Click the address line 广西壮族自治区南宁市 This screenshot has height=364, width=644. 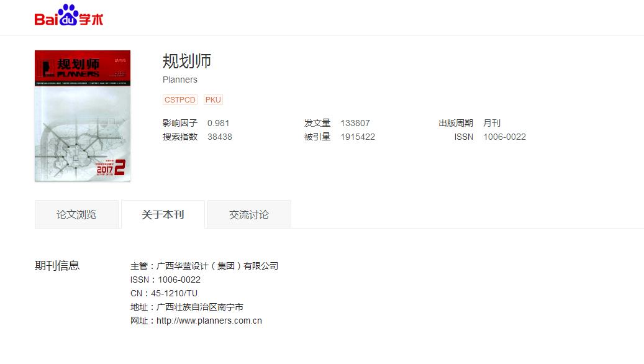tap(187, 307)
